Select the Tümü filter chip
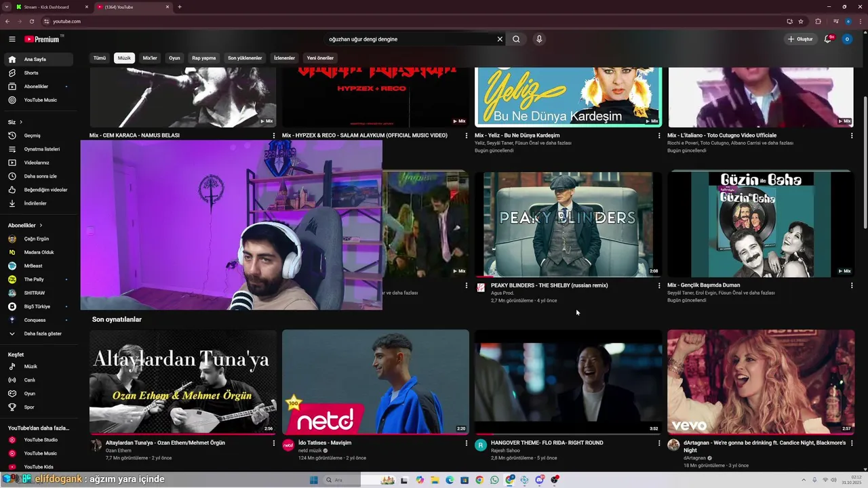The height and width of the screenshot is (488, 868). [x=100, y=58]
